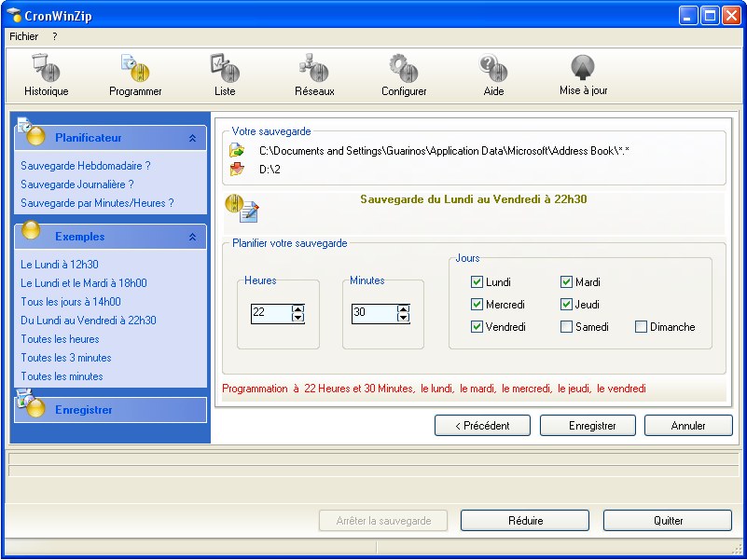
Task: Click the destination folder icon beside D:\2
Action: pos(237,169)
